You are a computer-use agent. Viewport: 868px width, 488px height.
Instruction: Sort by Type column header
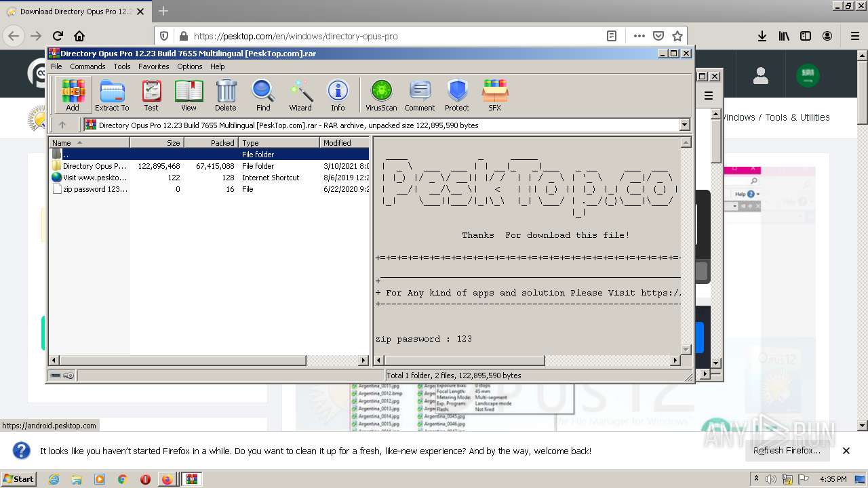click(279, 142)
